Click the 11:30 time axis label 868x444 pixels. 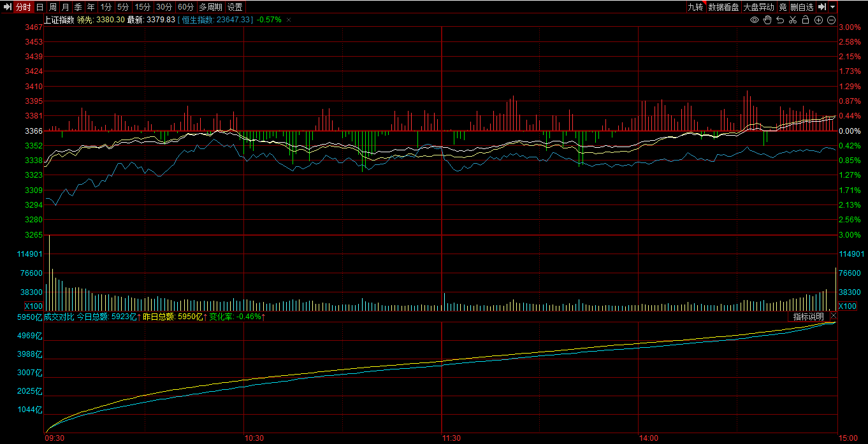click(x=451, y=438)
